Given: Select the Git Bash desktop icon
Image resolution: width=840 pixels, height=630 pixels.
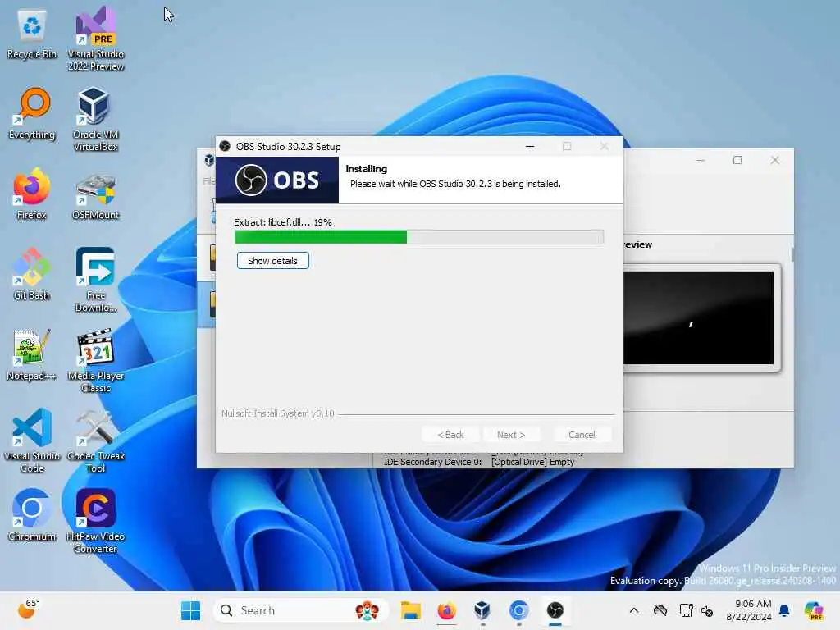Looking at the screenshot, I should [32, 274].
